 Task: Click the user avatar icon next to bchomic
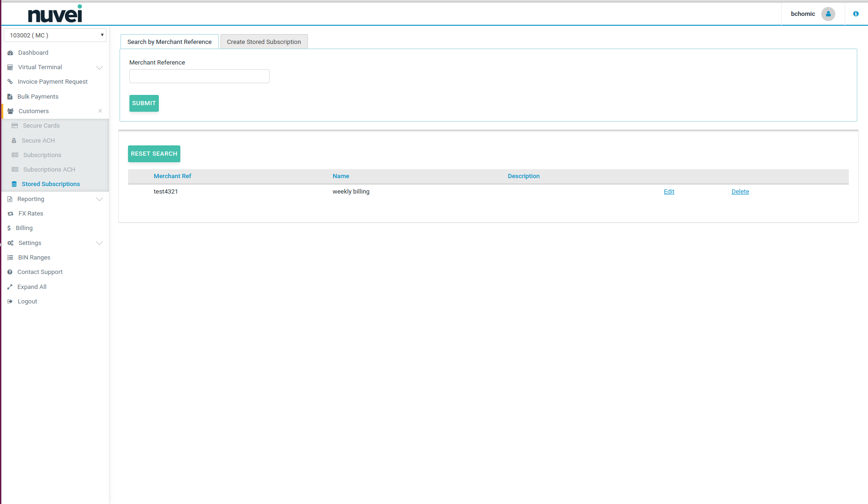click(828, 14)
